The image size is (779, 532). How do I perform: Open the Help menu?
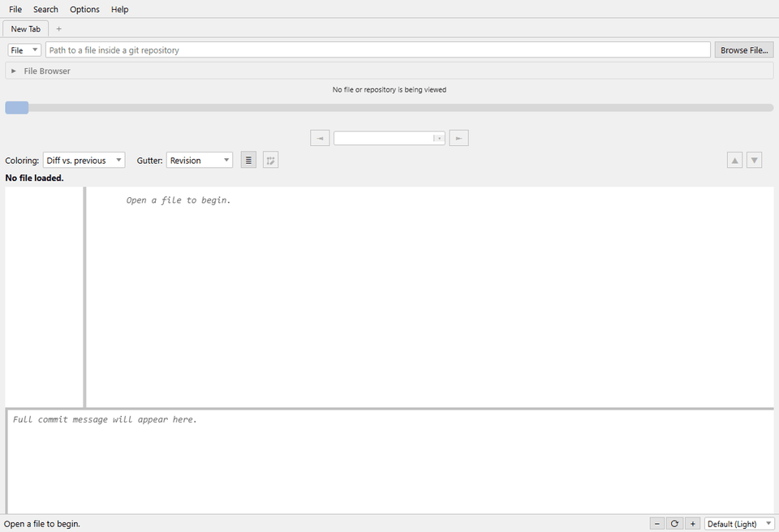tap(120, 10)
